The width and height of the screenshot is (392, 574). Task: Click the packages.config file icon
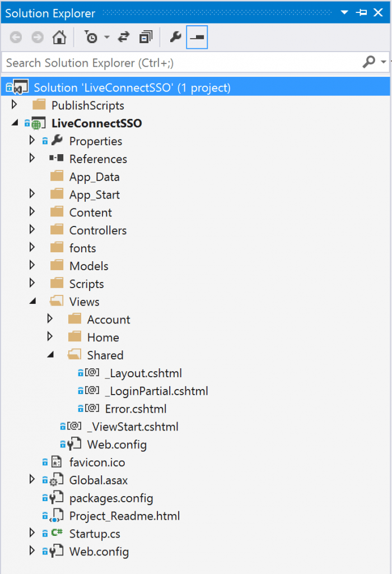pos(57,498)
